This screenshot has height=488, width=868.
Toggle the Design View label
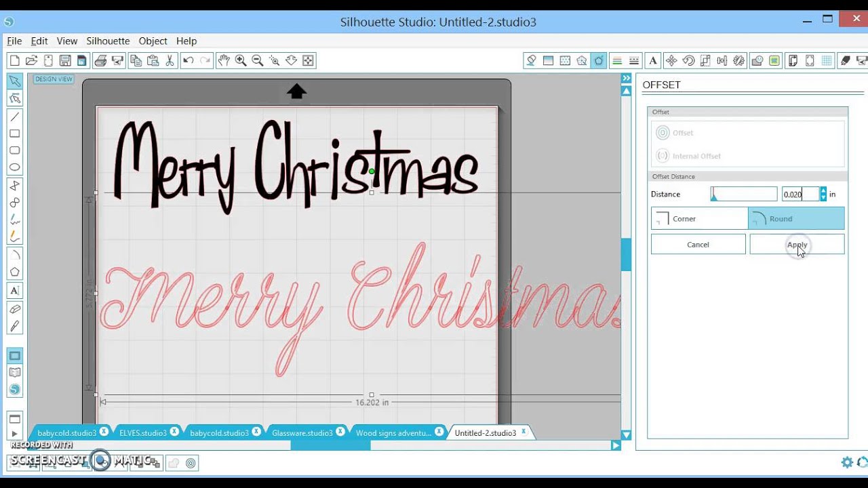(x=54, y=79)
